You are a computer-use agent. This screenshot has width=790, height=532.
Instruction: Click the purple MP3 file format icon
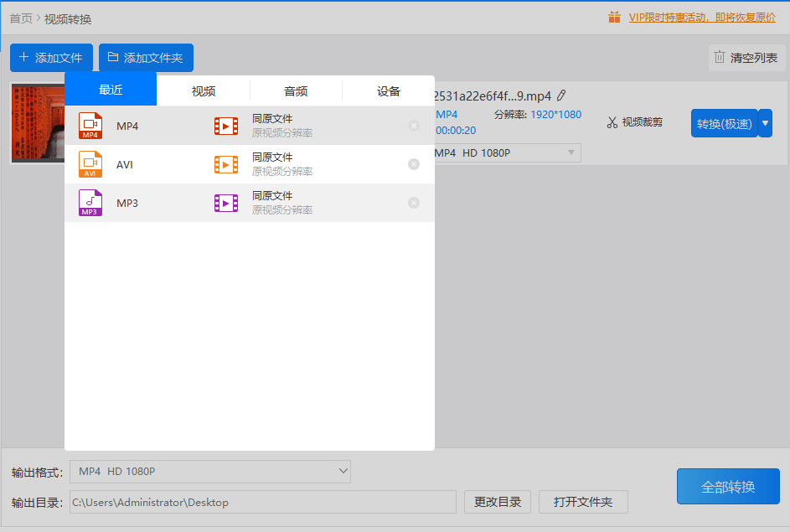click(x=90, y=203)
